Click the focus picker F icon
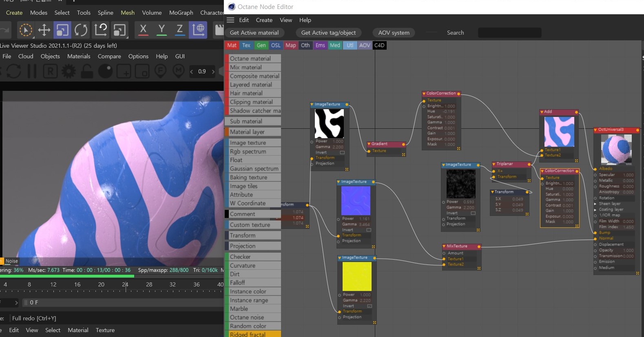Screen dimensions: 644x337 pyautogui.click(x=160, y=71)
